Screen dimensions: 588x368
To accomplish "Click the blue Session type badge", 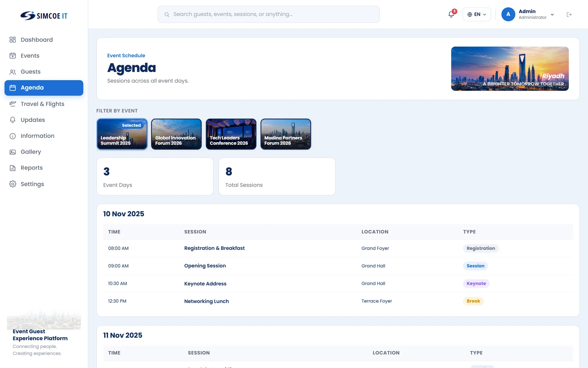I will click(475, 266).
